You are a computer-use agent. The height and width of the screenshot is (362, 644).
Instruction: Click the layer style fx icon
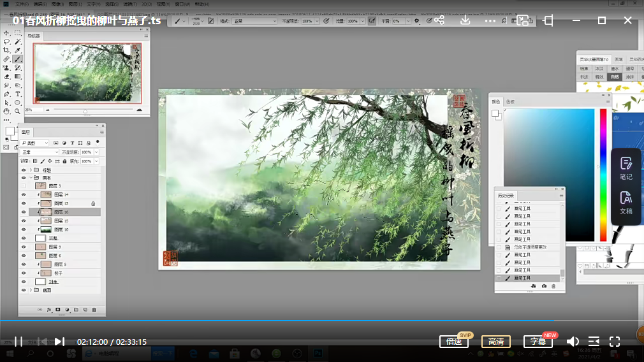click(x=49, y=310)
